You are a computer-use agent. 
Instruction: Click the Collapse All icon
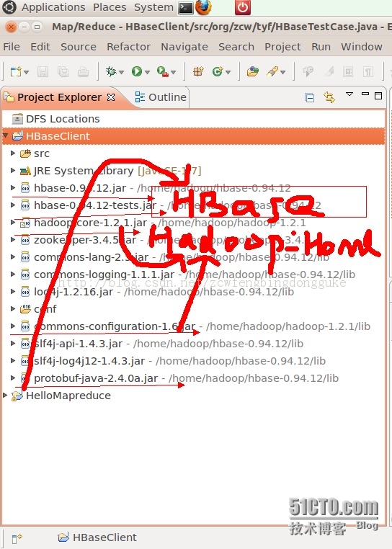point(309,97)
